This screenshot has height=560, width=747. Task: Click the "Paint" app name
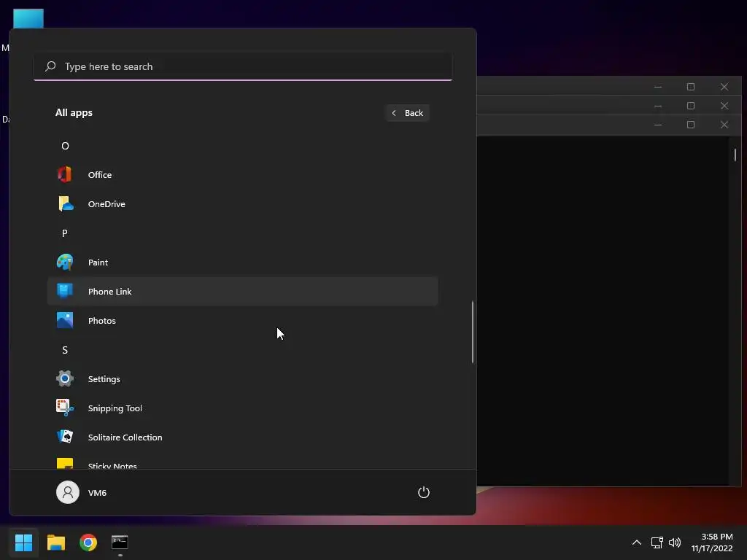98,262
